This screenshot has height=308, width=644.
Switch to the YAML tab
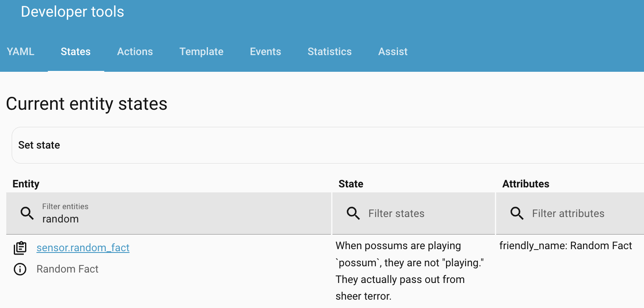point(20,52)
